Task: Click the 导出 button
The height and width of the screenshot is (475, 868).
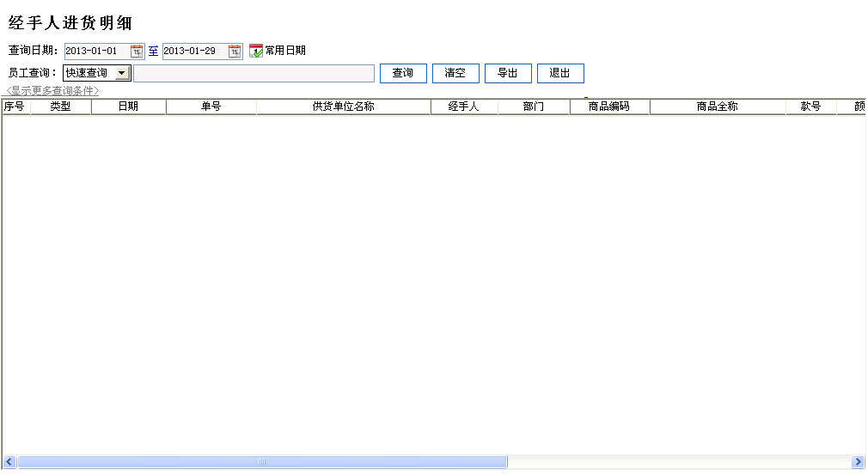Action: point(508,73)
